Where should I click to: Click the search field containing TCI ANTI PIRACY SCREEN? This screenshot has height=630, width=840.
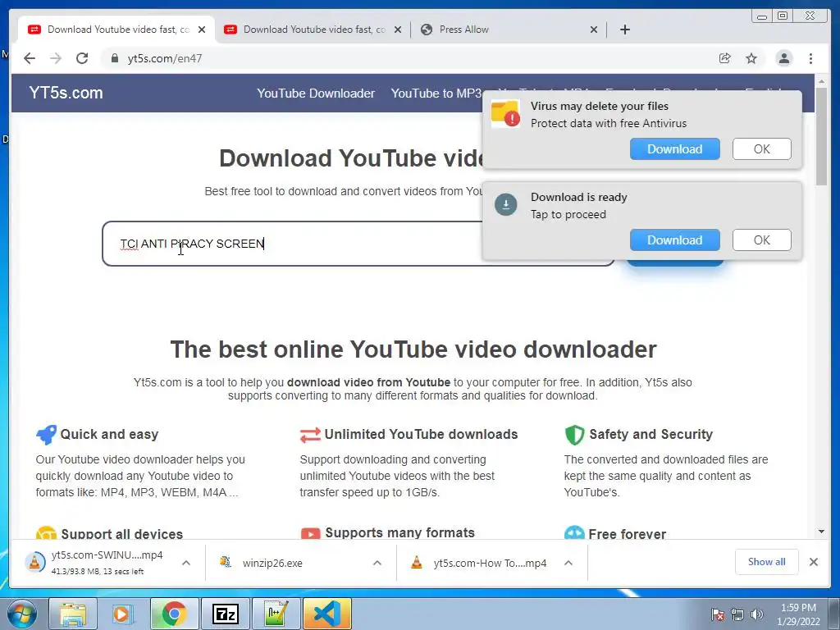[358, 244]
